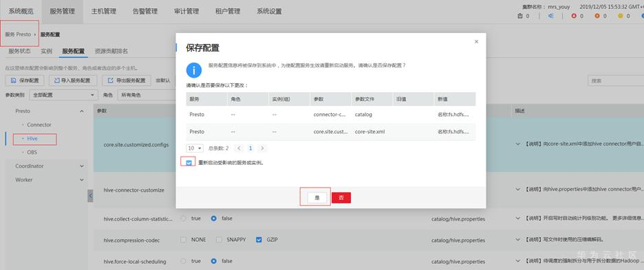Image resolution: width=644 pixels, height=270 pixels.
Task: Expand description of hive-connector-customize
Action: click(x=518, y=190)
